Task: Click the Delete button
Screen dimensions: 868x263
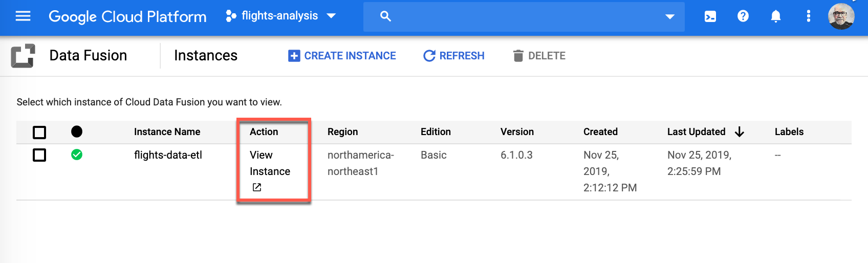Action: 539,56
